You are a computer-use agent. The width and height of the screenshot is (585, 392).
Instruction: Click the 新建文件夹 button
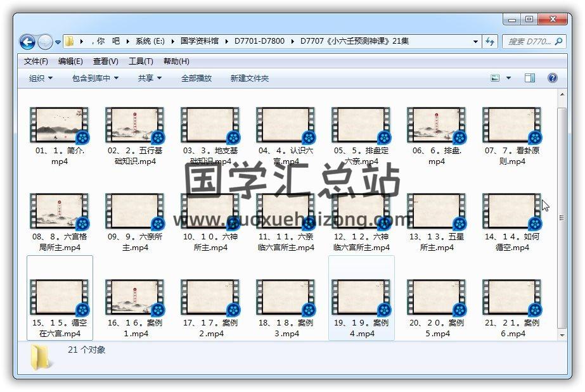[250, 78]
